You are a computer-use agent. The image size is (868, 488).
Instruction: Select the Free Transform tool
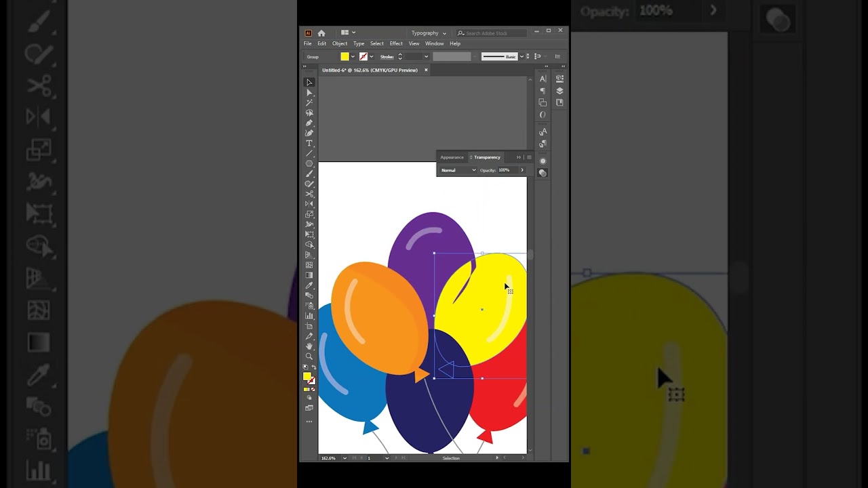click(309, 235)
